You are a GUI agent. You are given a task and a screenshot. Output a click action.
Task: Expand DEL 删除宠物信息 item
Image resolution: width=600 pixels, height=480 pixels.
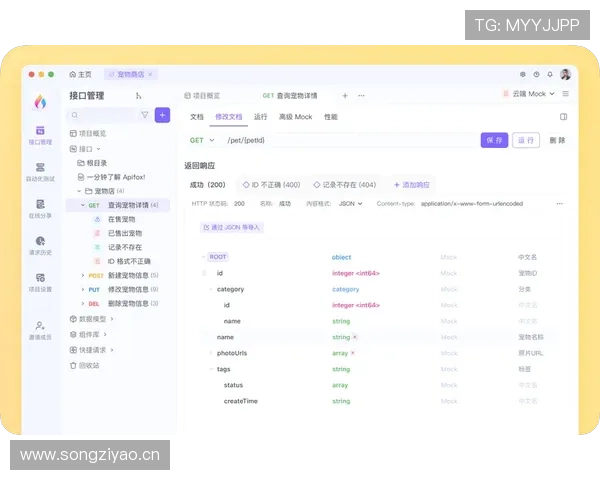[83, 304]
